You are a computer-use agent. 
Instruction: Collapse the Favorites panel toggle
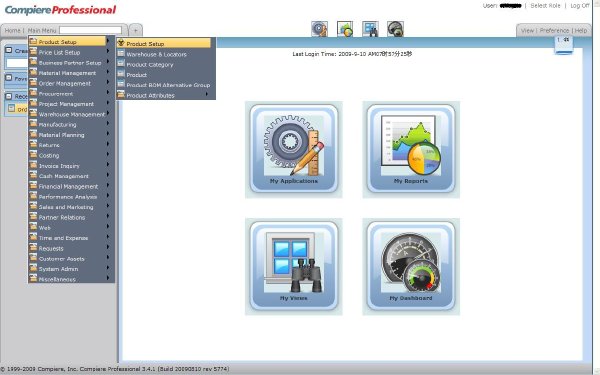click(8, 78)
